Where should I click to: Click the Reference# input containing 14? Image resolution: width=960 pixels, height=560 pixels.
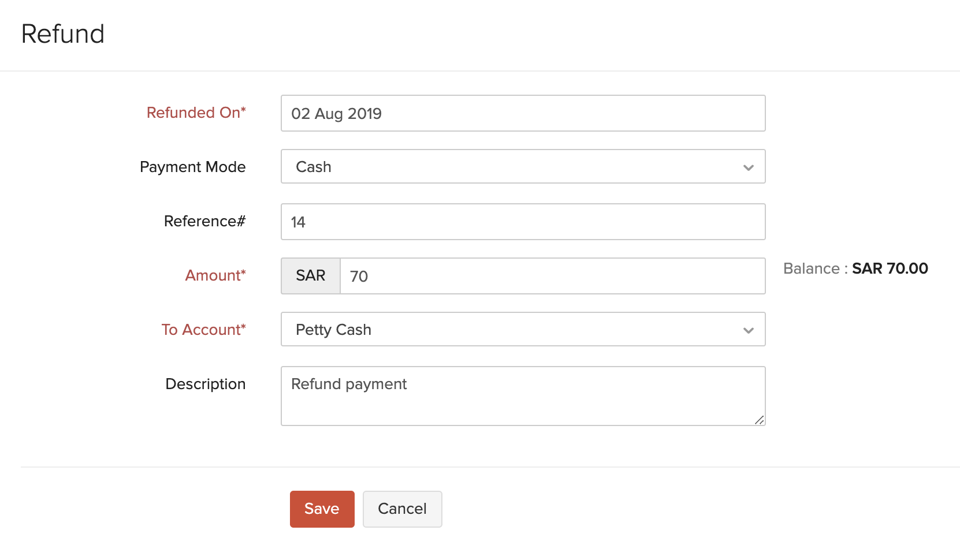click(x=523, y=222)
